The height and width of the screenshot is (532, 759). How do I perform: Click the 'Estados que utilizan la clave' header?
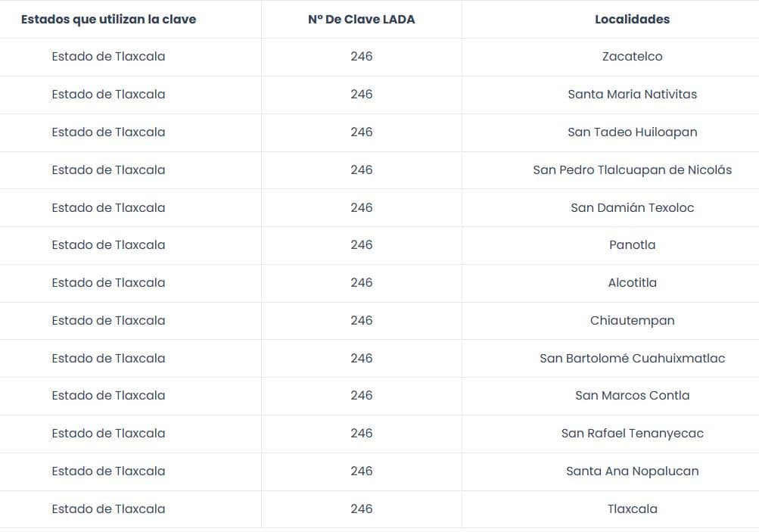[108, 20]
